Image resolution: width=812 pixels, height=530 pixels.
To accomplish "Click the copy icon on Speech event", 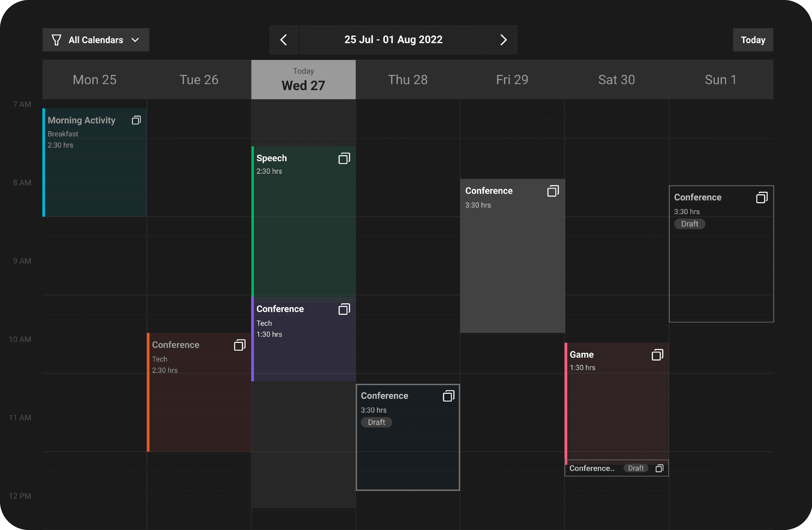I will 344,158.
